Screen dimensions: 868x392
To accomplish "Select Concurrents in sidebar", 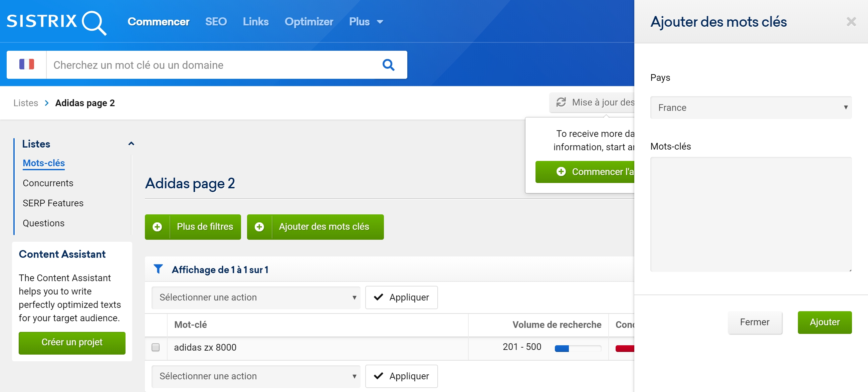I will pyautogui.click(x=48, y=183).
